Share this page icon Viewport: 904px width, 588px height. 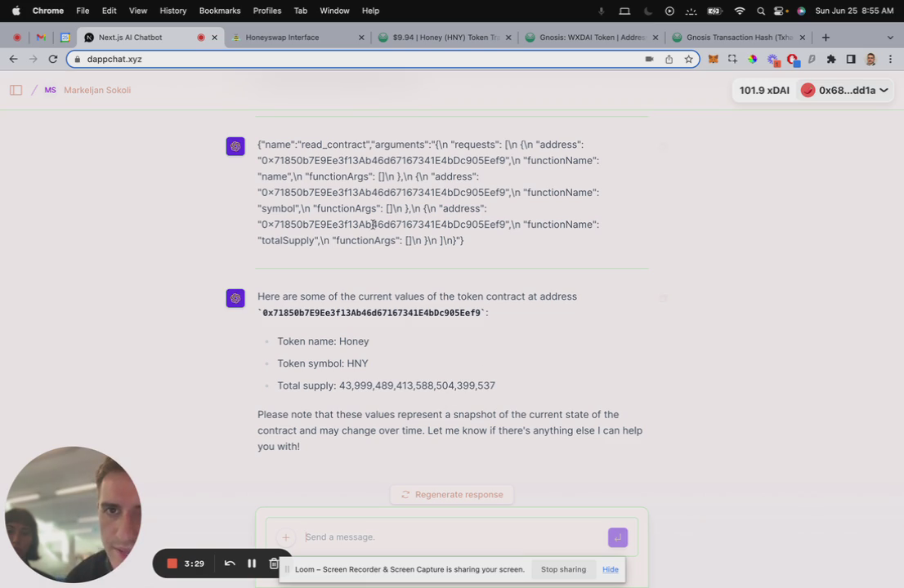[669, 60]
